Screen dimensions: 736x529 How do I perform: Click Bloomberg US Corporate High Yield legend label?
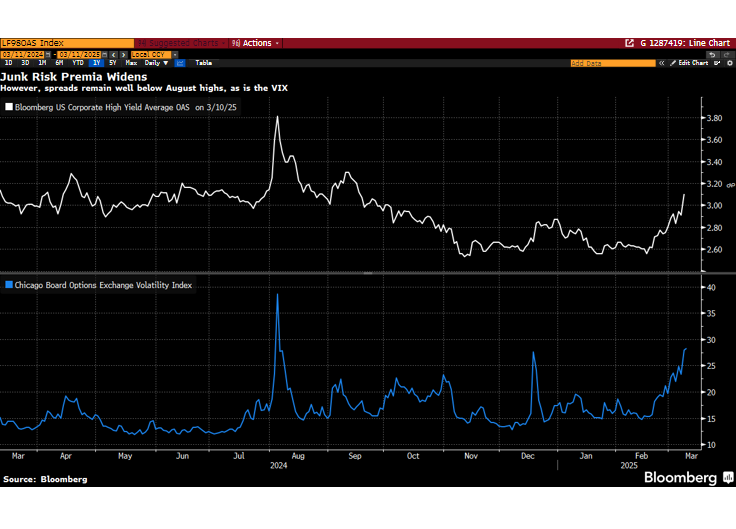click(125, 107)
